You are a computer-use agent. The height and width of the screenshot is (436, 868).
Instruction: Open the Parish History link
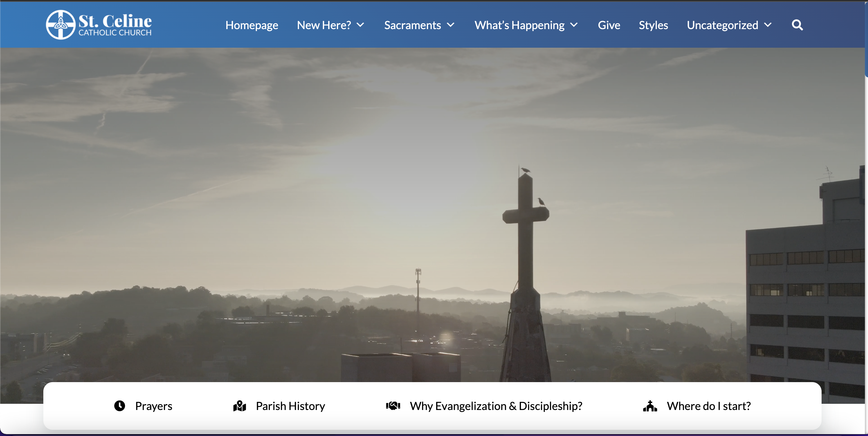tap(290, 406)
